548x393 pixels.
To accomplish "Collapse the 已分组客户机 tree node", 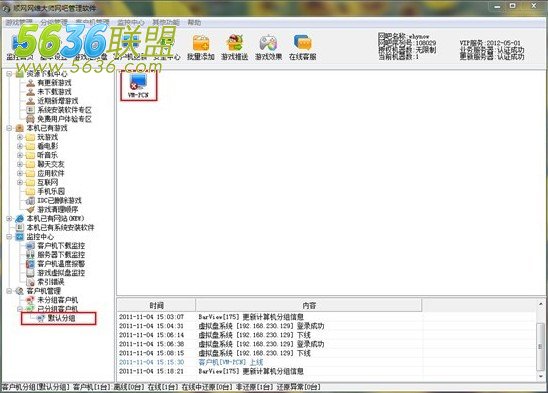I will 20,309.
